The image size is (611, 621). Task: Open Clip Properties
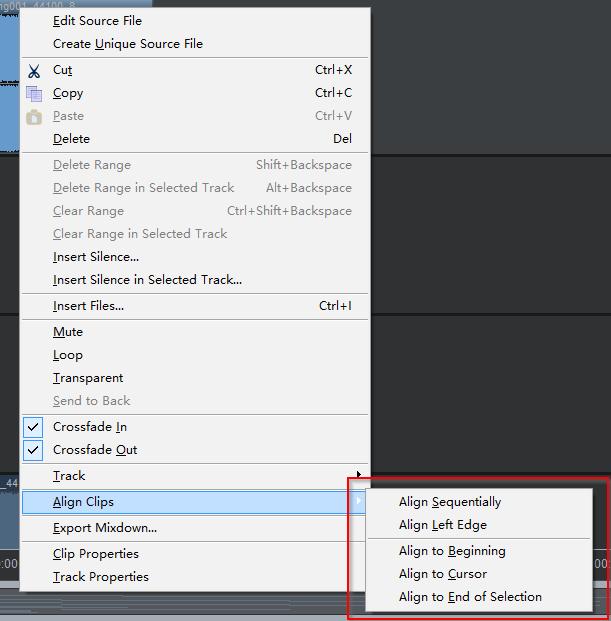(x=96, y=554)
